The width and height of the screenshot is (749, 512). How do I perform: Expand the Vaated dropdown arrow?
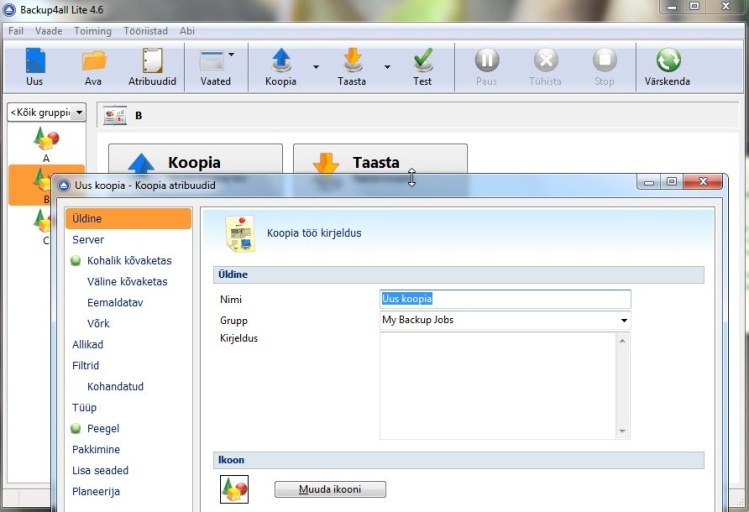point(231,54)
